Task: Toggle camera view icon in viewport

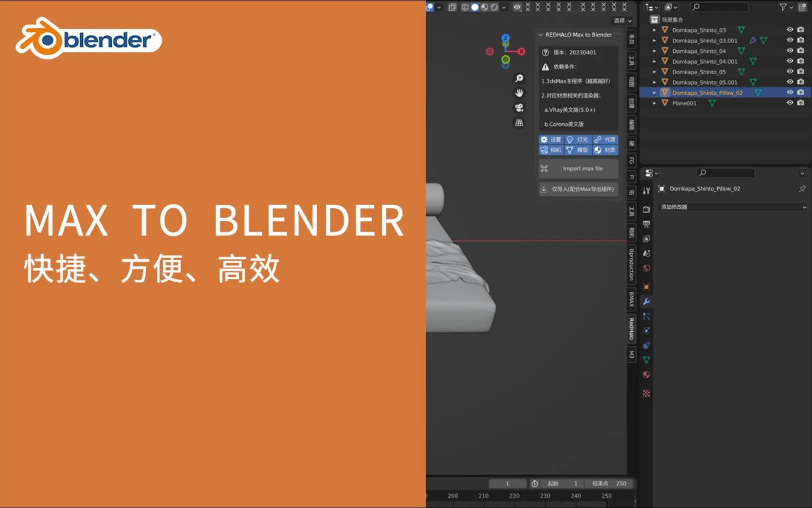Action: 519,108
